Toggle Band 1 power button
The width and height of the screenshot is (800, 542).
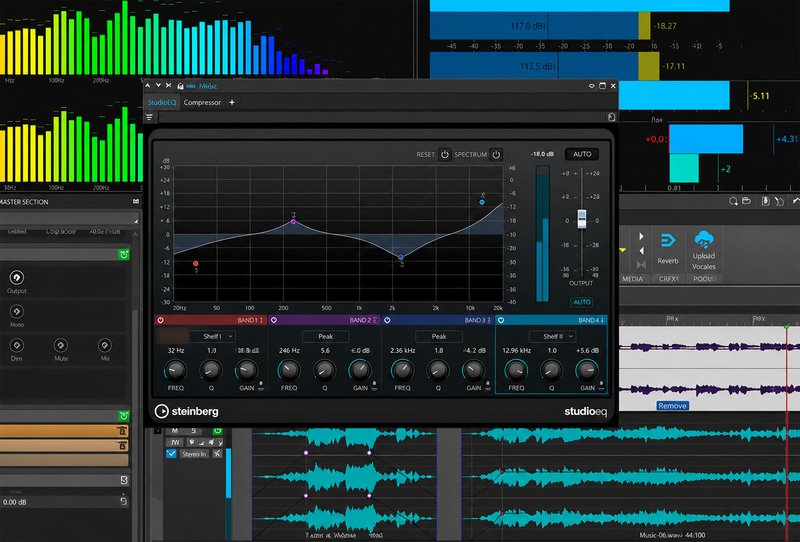coord(161,320)
